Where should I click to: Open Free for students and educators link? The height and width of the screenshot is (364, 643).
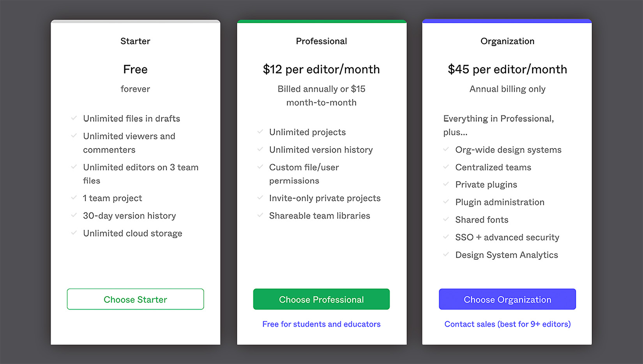pos(321,324)
